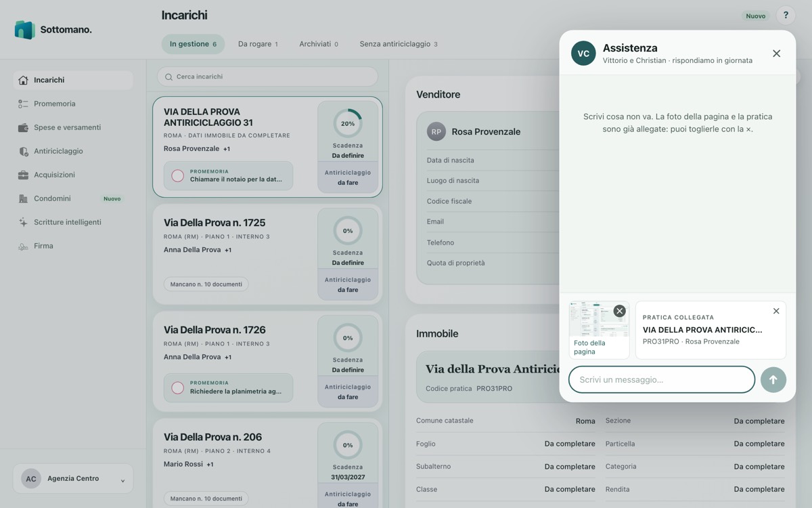This screenshot has height=508, width=812.
Task: Switch to the In gestione tab
Action: [193, 44]
